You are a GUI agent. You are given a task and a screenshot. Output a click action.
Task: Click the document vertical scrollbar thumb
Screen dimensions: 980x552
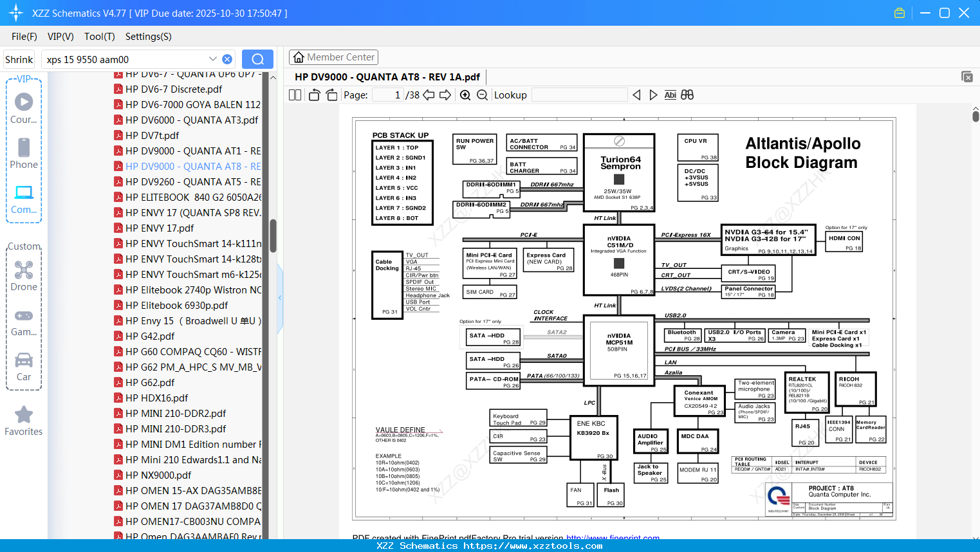coord(975,116)
